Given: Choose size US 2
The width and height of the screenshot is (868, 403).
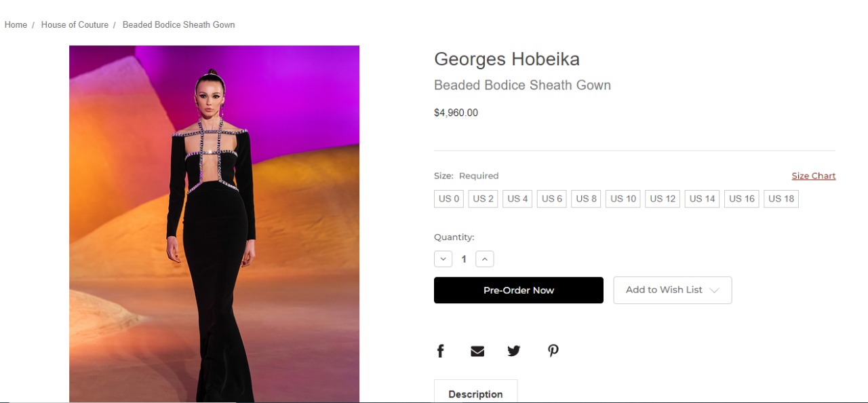Looking at the screenshot, I should pos(484,199).
